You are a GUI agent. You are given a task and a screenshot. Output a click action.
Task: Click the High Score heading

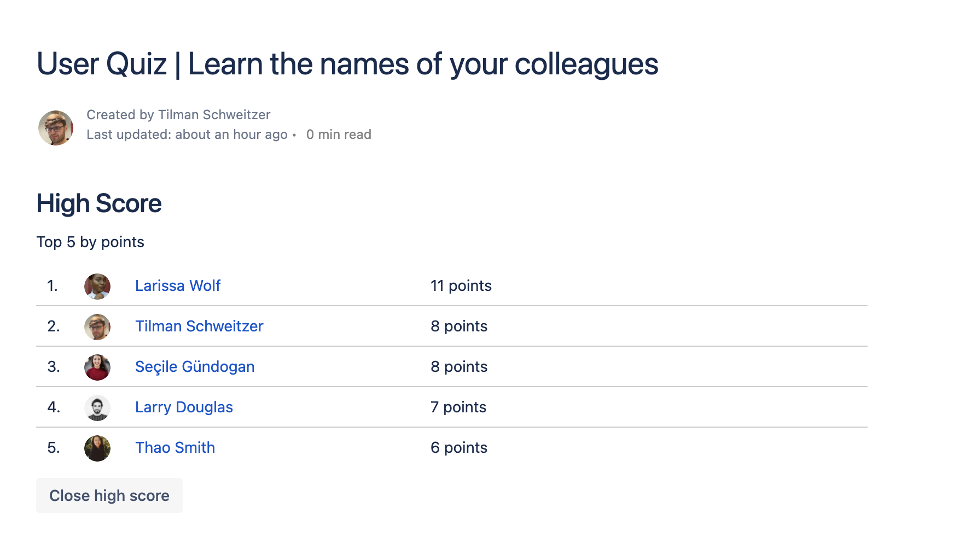point(99,203)
